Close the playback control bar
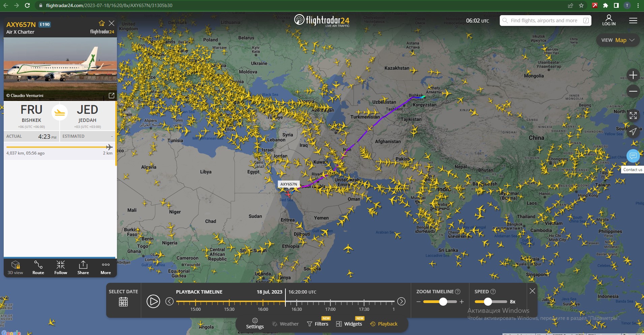This screenshot has height=335, width=644. [532, 291]
